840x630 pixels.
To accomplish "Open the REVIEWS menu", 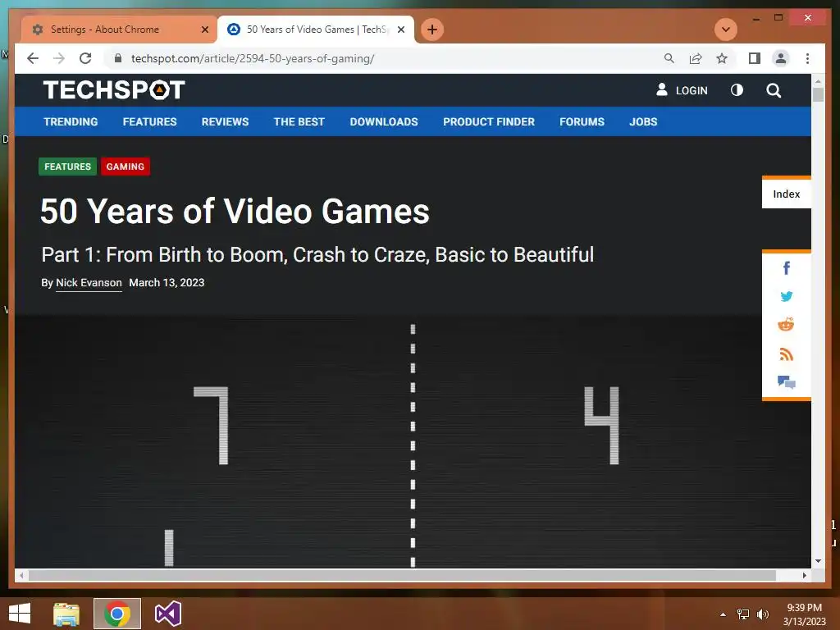I will (x=225, y=121).
